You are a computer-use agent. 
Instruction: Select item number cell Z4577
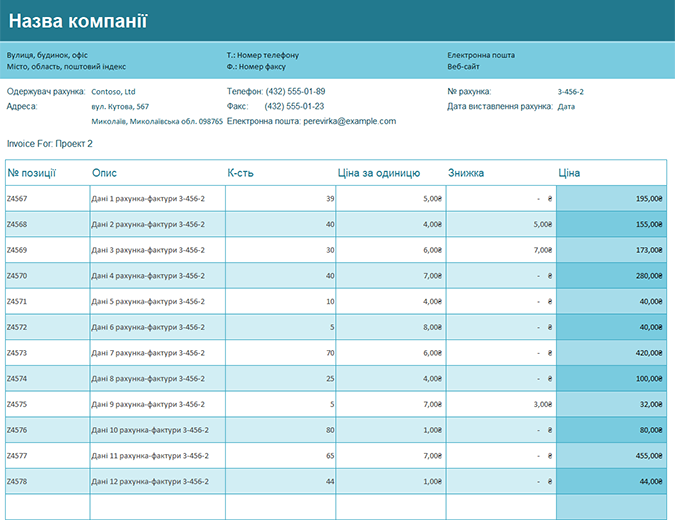[x=47, y=455]
